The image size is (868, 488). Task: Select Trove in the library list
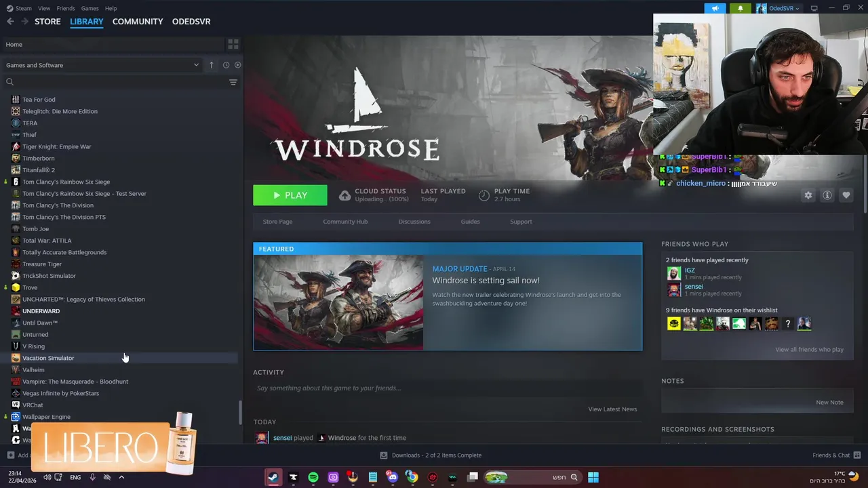30,287
